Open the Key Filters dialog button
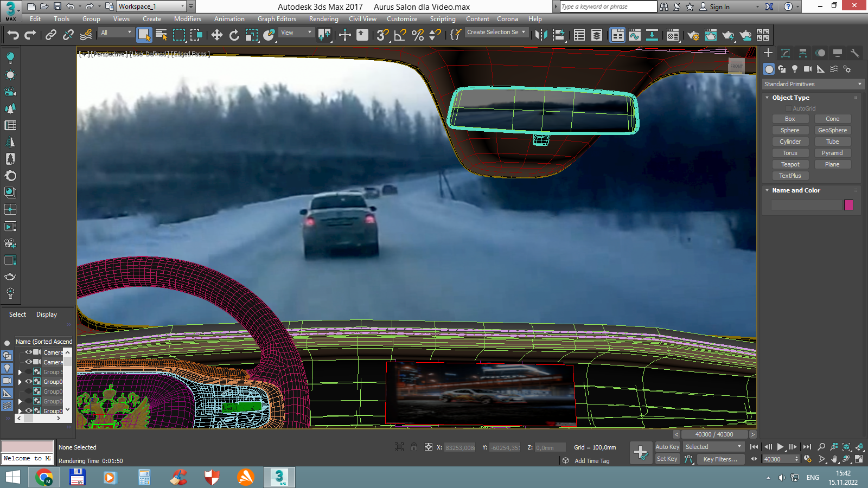Viewport: 868px width, 488px height. [x=720, y=459]
